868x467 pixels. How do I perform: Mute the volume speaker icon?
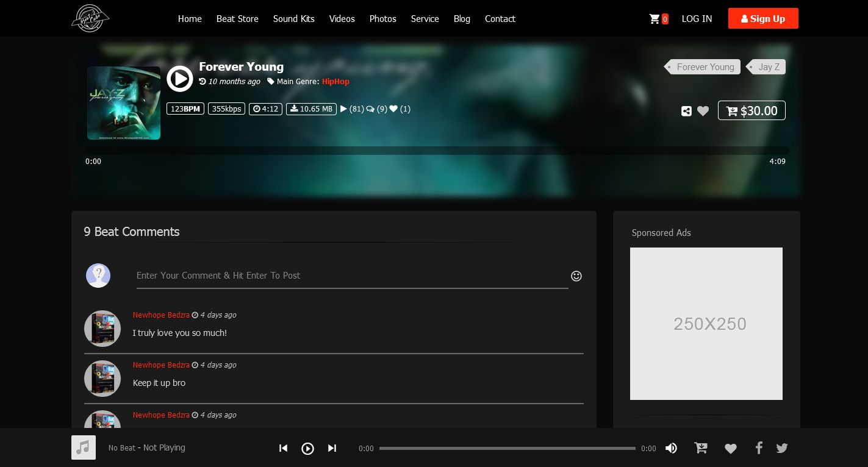pos(671,448)
